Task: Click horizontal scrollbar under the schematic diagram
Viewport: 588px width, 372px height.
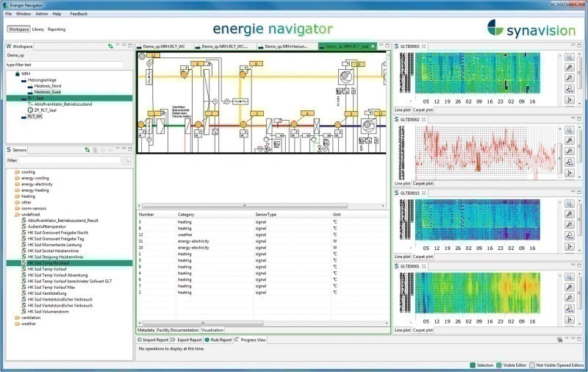Action: pos(245,206)
